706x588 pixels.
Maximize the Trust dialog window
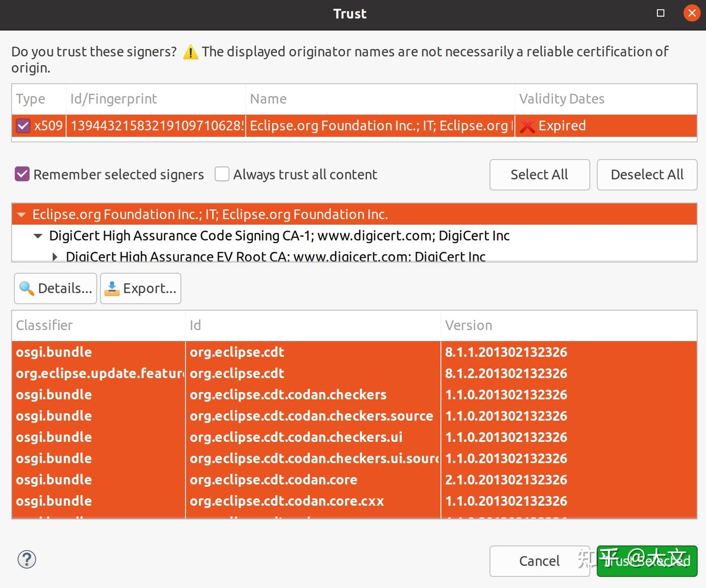click(660, 13)
